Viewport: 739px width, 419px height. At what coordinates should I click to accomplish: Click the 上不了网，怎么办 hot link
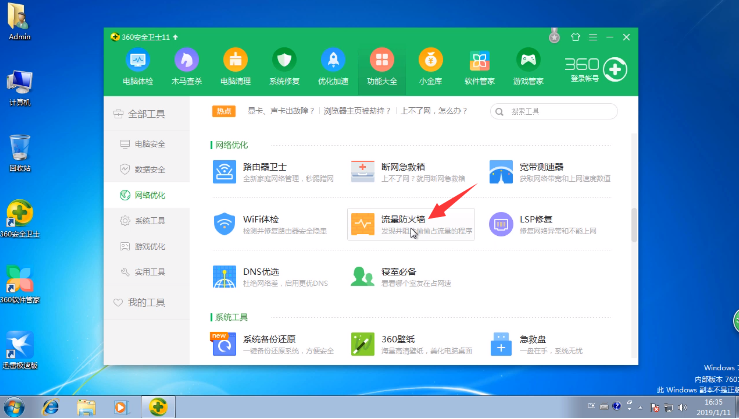pyautogui.click(x=433, y=112)
